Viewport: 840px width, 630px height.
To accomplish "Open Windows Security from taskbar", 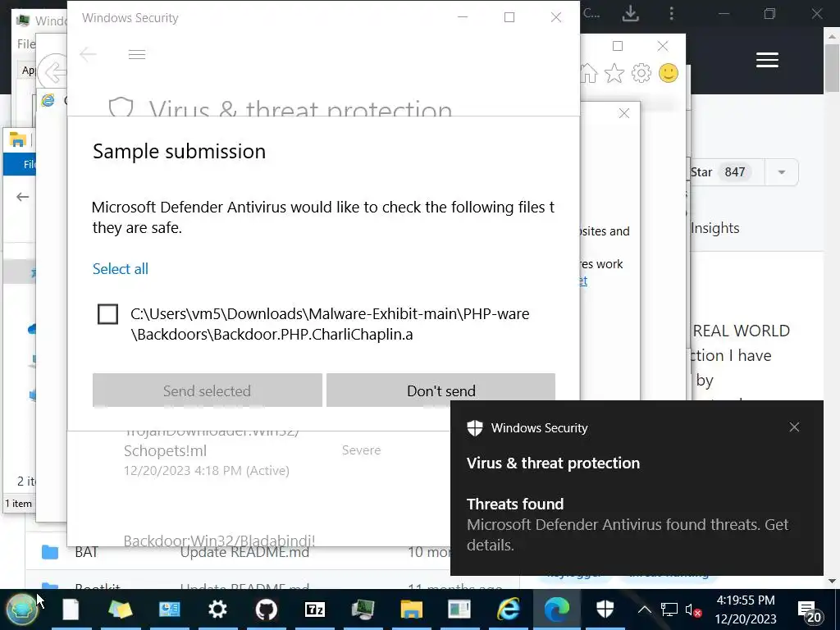I will pyautogui.click(x=605, y=609).
